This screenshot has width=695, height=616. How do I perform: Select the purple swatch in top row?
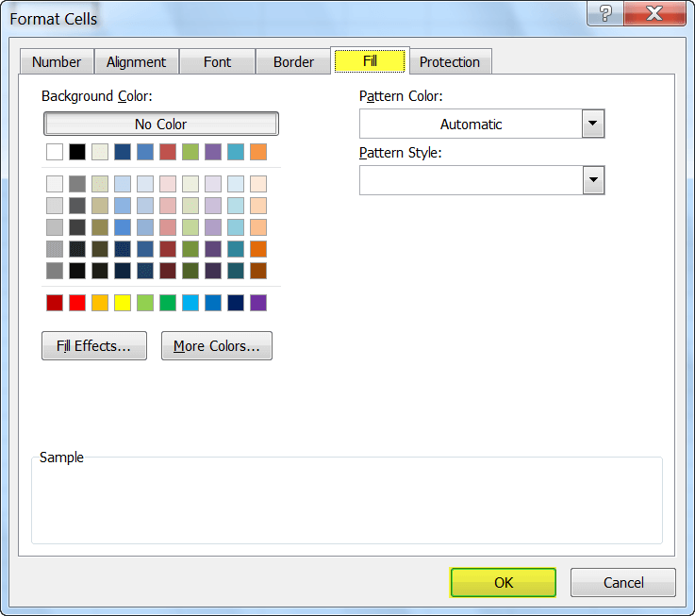point(213,152)
